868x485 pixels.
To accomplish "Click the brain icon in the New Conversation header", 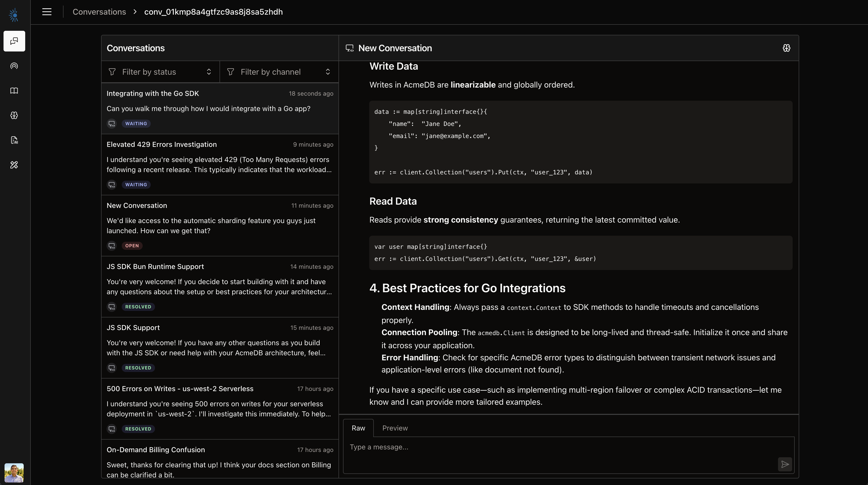I will (x=786, y=48).
